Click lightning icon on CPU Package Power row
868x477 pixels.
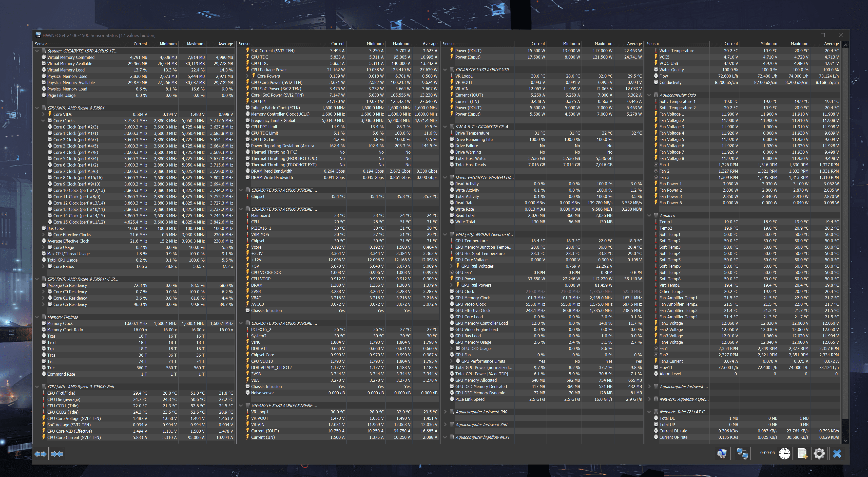pyautogui.click(x=248, y=70)
